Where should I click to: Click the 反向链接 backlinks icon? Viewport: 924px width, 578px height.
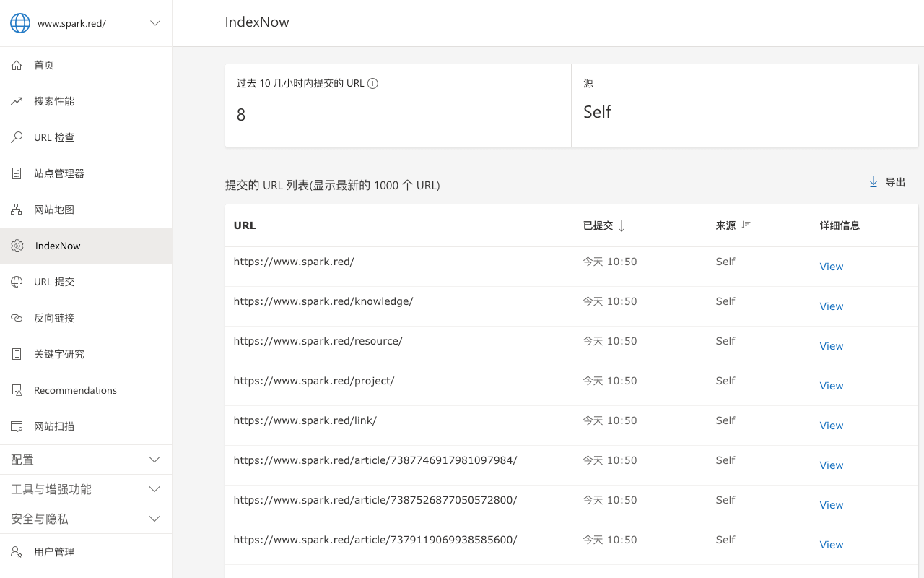click(x=16, y=318)
